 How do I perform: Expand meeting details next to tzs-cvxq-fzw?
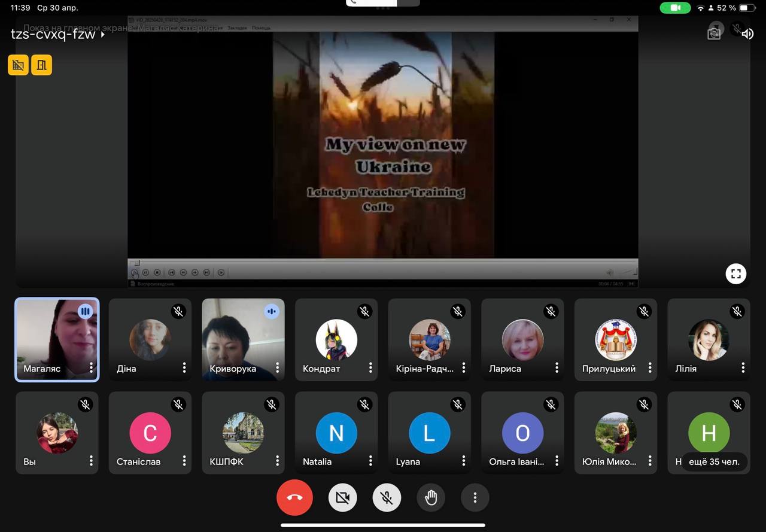103,35
